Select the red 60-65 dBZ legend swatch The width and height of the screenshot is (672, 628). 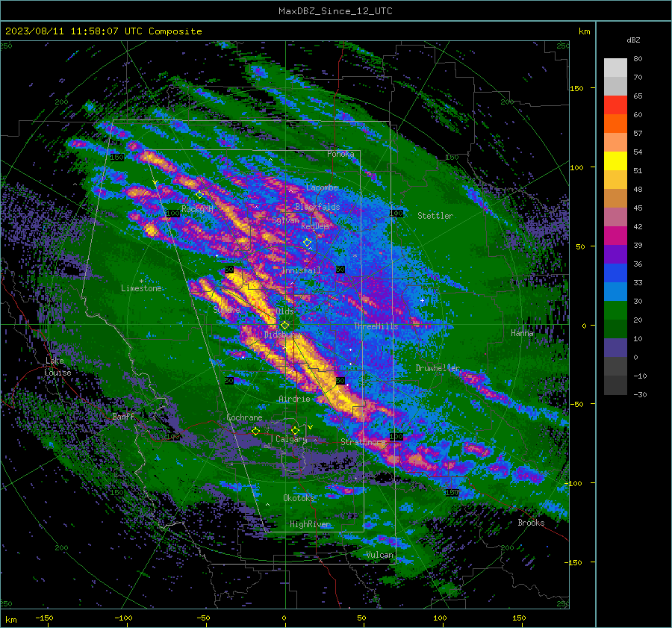pyautogui.click(x=615, y=105)
